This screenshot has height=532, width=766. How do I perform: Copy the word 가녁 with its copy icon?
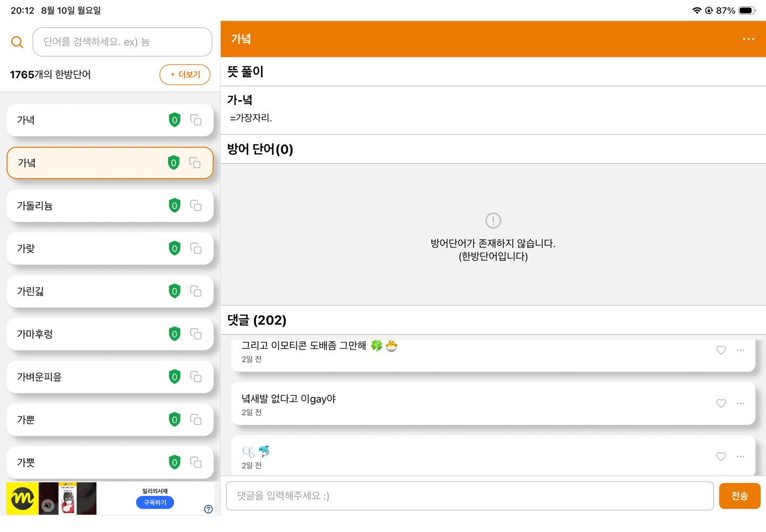coord(196,120)
